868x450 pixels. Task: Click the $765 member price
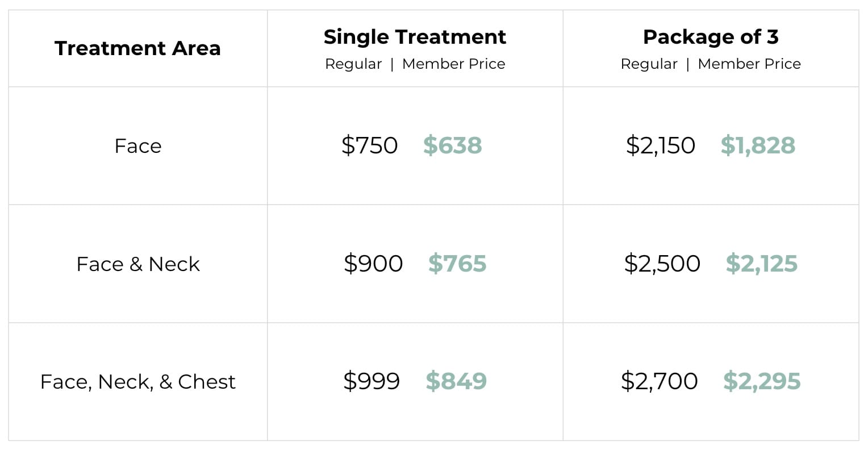click(457, 264)
